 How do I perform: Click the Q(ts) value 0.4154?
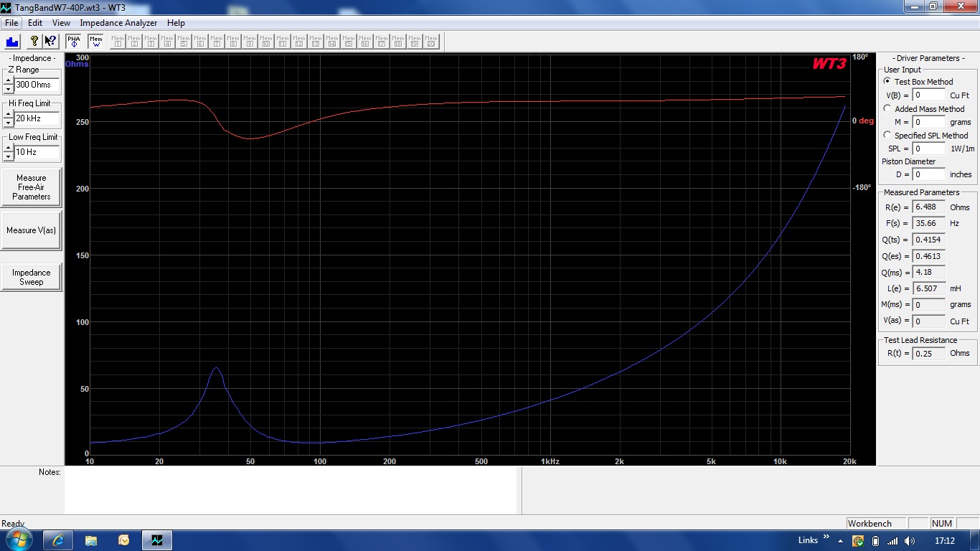point(929,240)
